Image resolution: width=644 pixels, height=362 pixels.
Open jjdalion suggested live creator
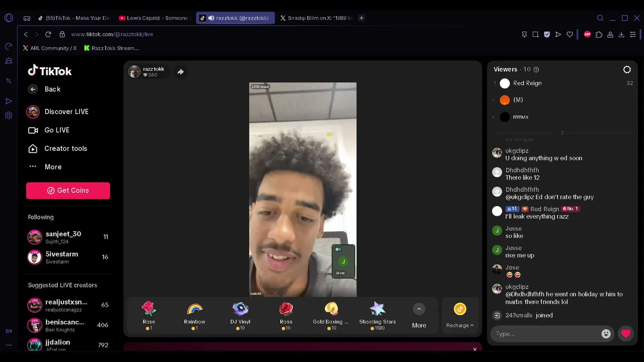click(x=68, y=344)
